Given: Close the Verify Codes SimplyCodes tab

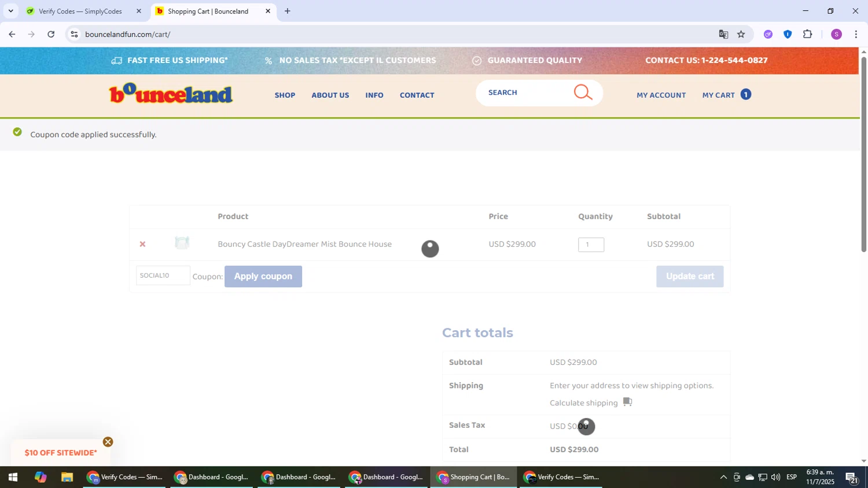Looking at the screenshot, I should pos(139,11).
